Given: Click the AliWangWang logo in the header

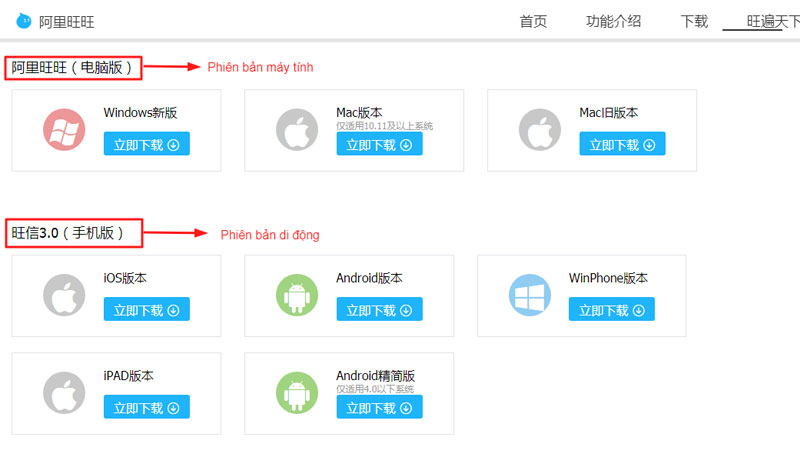Looking at the screenshot, I should (x=23, y=21).
